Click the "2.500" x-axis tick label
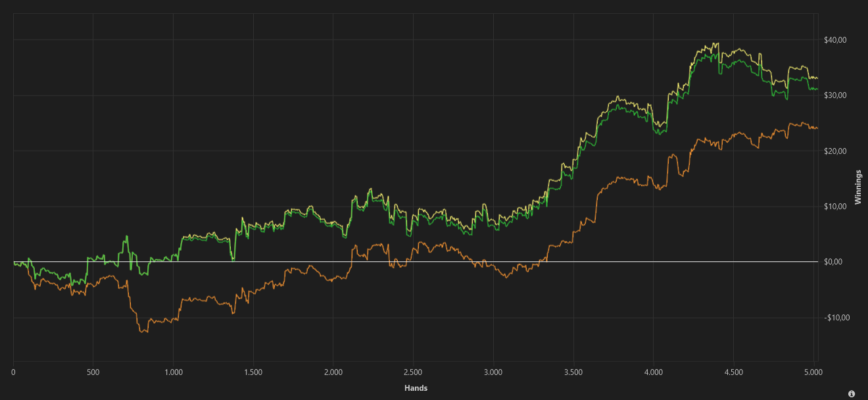The height and width of the screenshot is (400, 868). point(413,372)
